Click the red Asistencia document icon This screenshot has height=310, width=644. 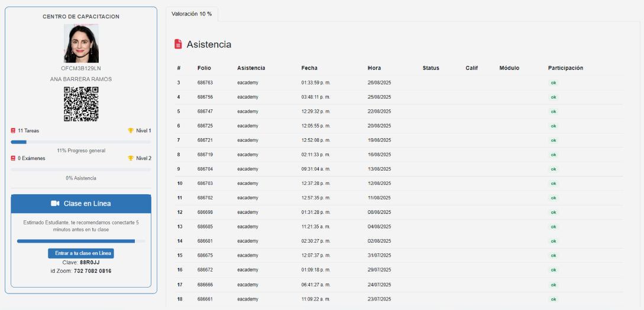(x=178, y=44)
